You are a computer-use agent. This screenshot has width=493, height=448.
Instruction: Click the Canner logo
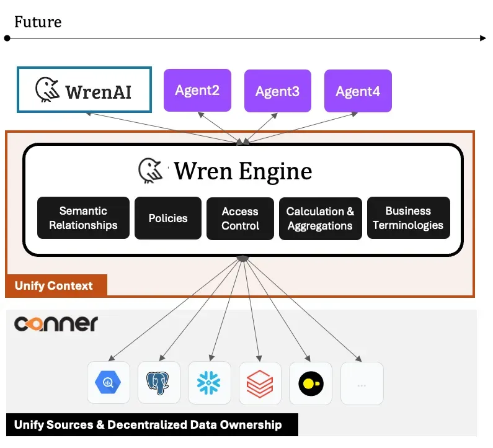pos(56,323)
